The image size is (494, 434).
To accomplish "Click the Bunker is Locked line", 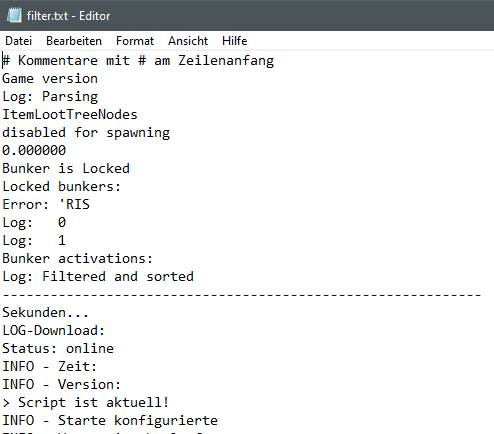I will pos(66,168).
